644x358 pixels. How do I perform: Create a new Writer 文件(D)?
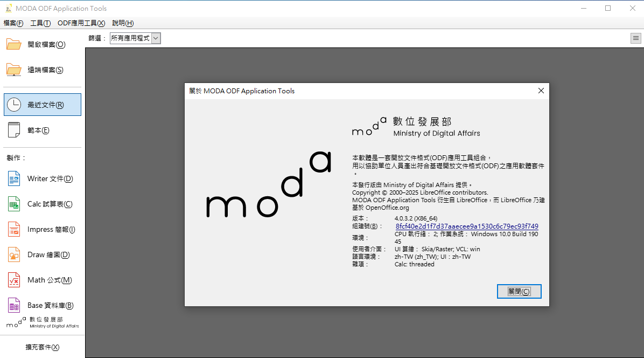(50, 179)
